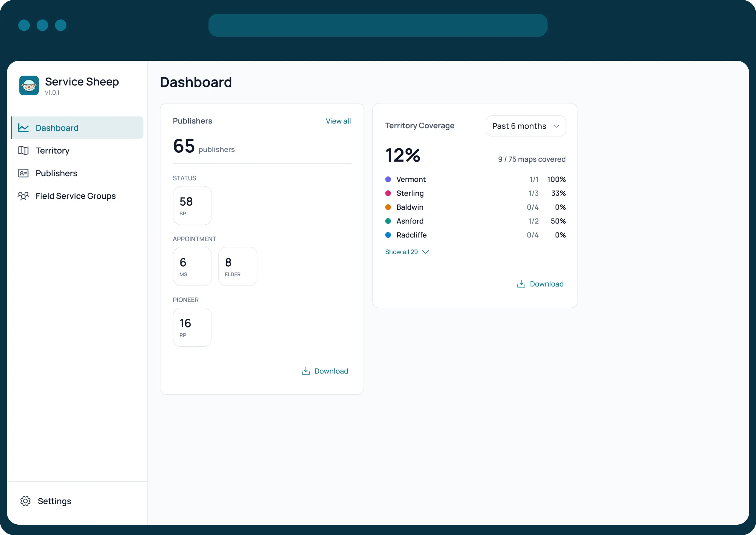
Task: Click the Sterling territory name
Action: click(410, 193)
